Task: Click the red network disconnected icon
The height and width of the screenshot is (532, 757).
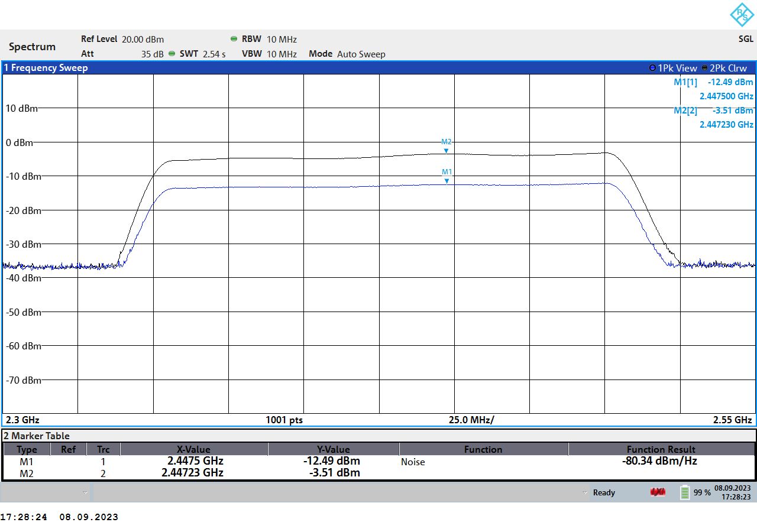Action: [x=658, y=492]
